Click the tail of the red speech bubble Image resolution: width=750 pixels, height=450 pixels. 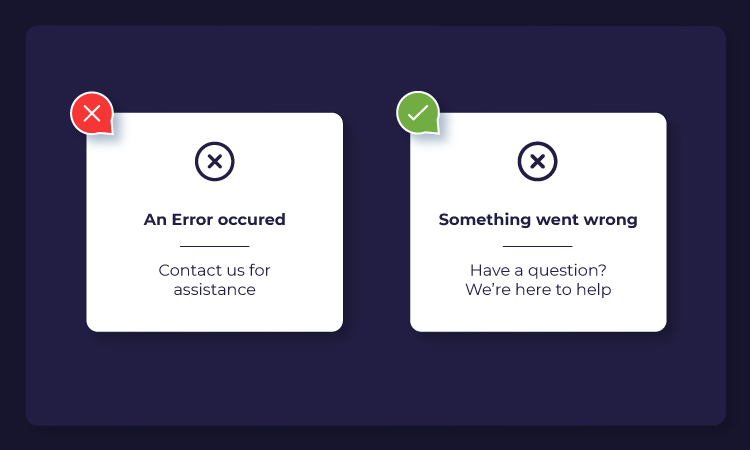(x=108, y=128)
